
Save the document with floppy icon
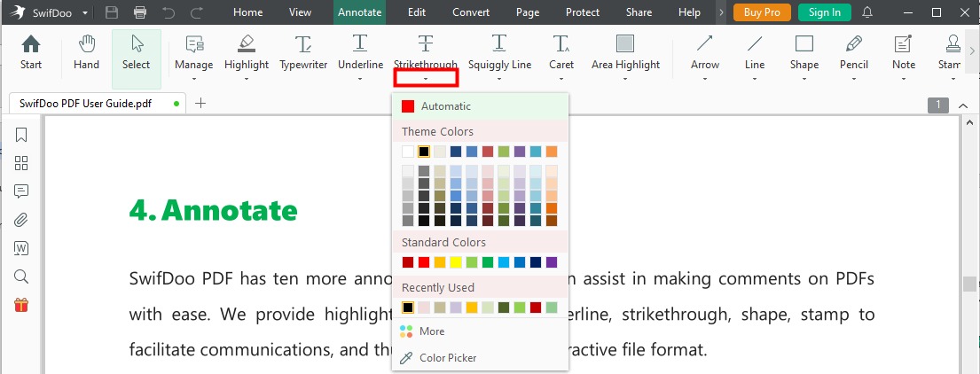pos(112,12)
